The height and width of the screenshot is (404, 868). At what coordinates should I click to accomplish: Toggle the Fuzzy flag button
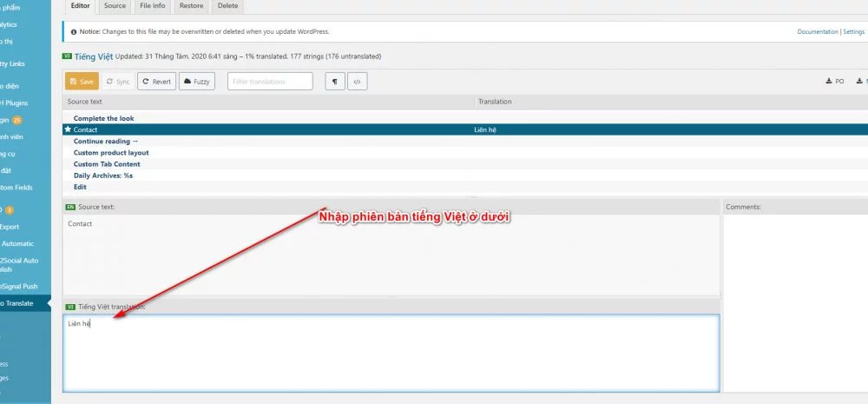[197, 81]
